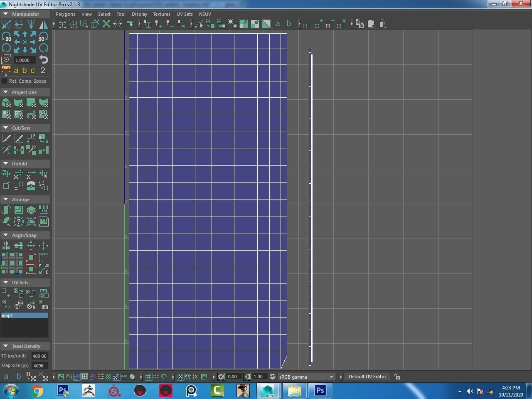Collapse the Align/Snap section
532x399 pixels.
coord(6,235)
